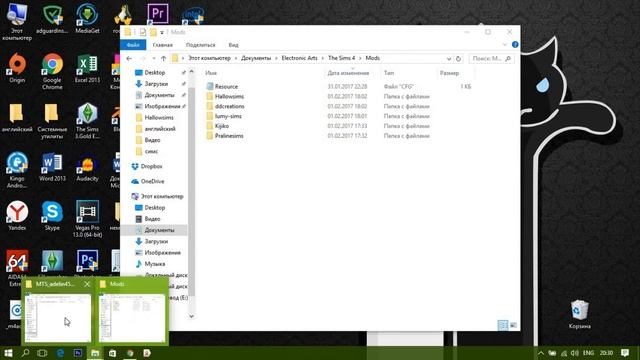Launch Vegas Pro 13.0 shortcut
640x360 pixels.
(x=87, y=219)
